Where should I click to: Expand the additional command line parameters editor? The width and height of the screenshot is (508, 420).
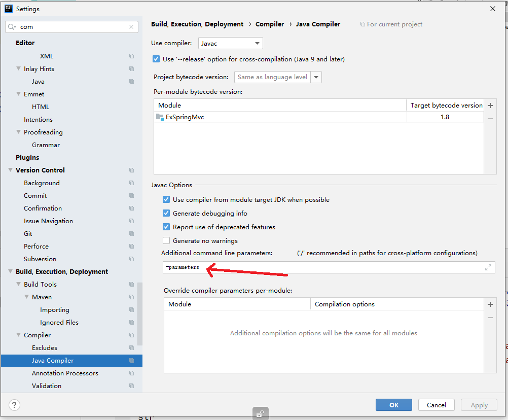coord(488,267)
